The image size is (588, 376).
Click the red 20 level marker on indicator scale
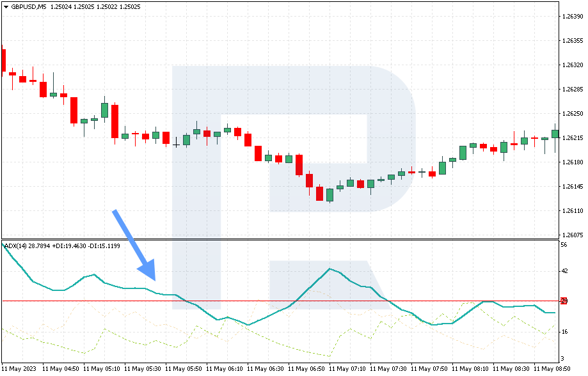(x=564, y=301)
